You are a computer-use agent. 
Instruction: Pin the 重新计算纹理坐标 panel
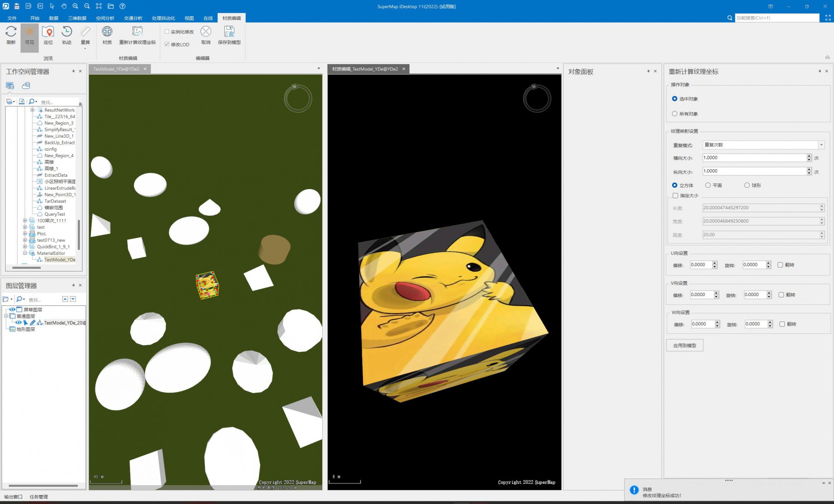point(820,71)
